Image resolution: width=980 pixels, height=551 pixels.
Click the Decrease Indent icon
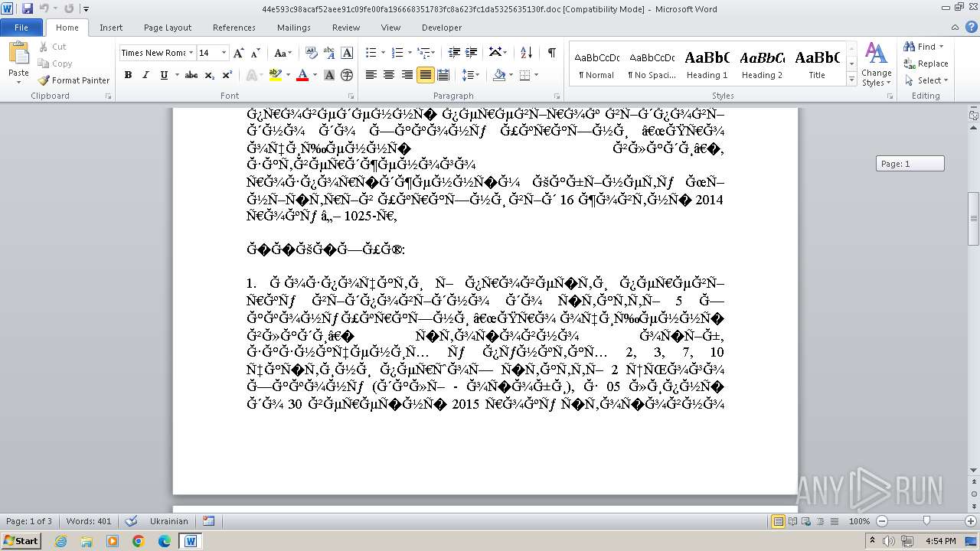pyautogui.click(x=454, y=53)
